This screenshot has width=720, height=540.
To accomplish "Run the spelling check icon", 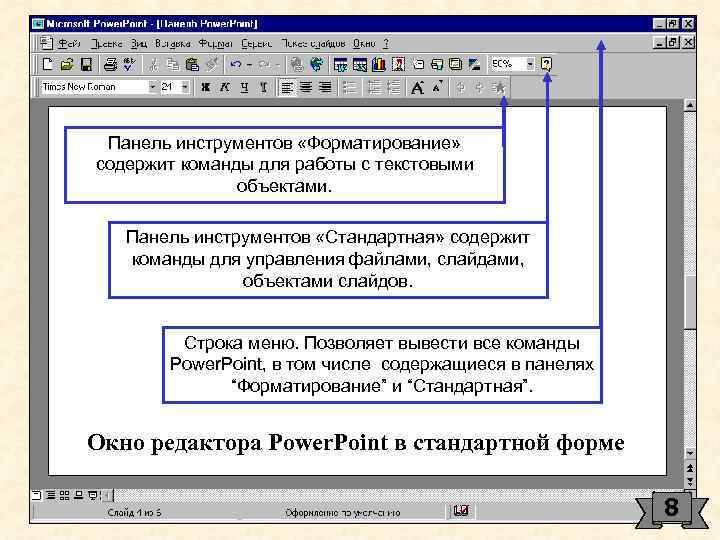I will tap(129, 64).
